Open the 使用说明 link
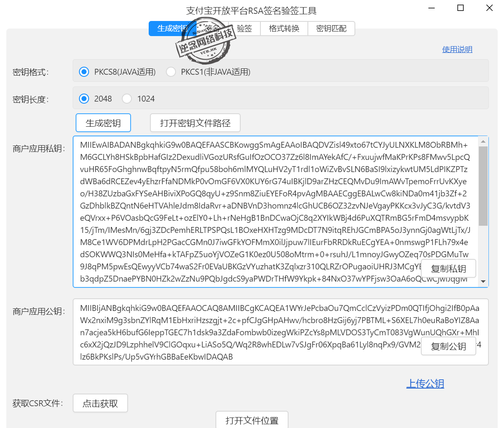504x428 pixels. [457, 50]
